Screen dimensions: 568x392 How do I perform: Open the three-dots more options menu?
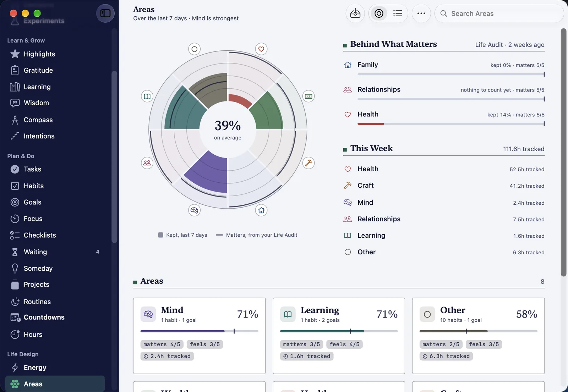pyautogui.click(x=421, y=13)
